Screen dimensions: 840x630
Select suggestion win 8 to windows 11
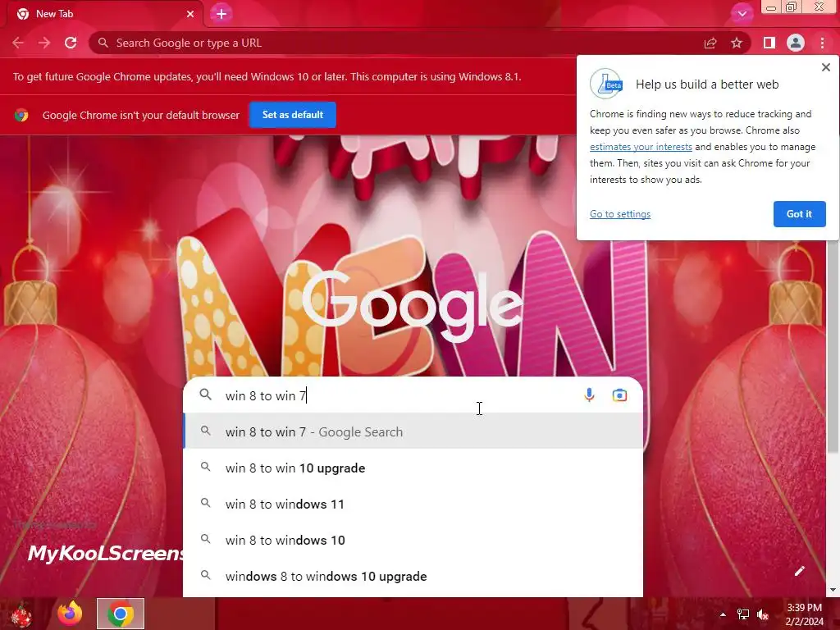(413, 504)
